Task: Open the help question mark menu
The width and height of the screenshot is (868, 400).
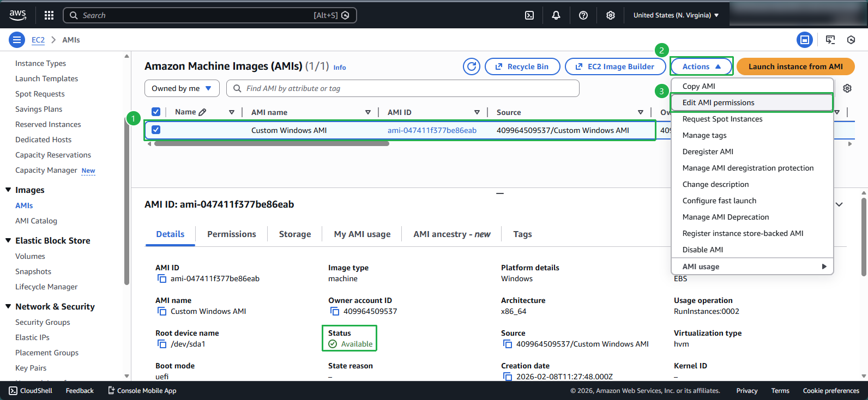Action: click(x=583, y=15)
